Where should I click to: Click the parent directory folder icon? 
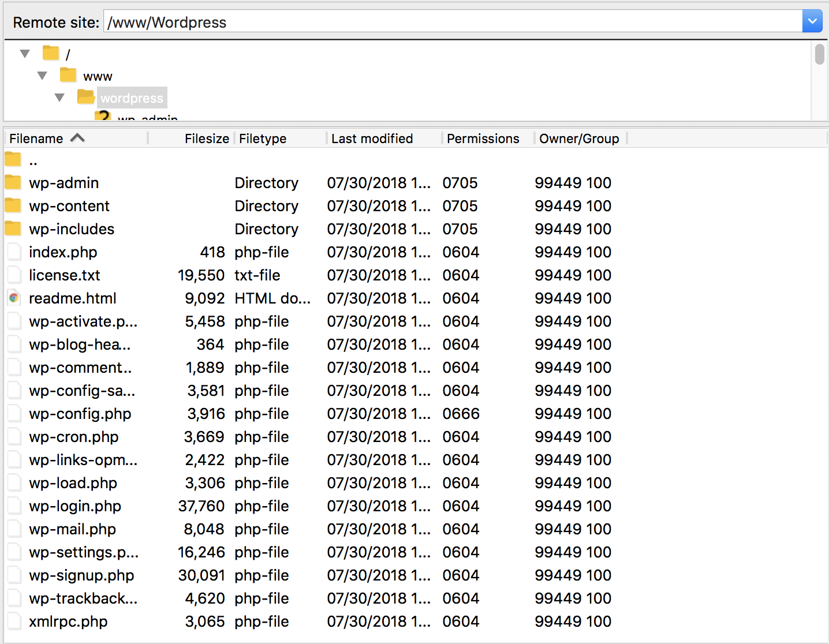(x=13, y=160)
